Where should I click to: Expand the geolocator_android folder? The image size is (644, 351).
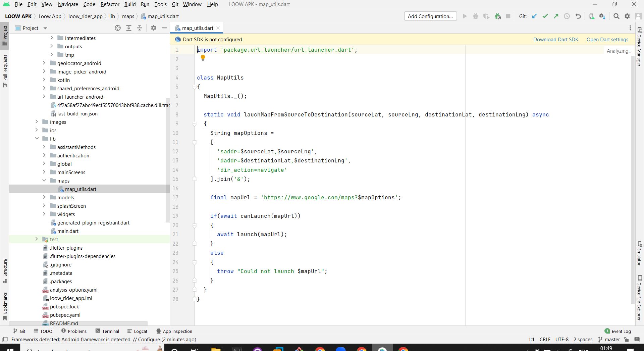point(44,63)
